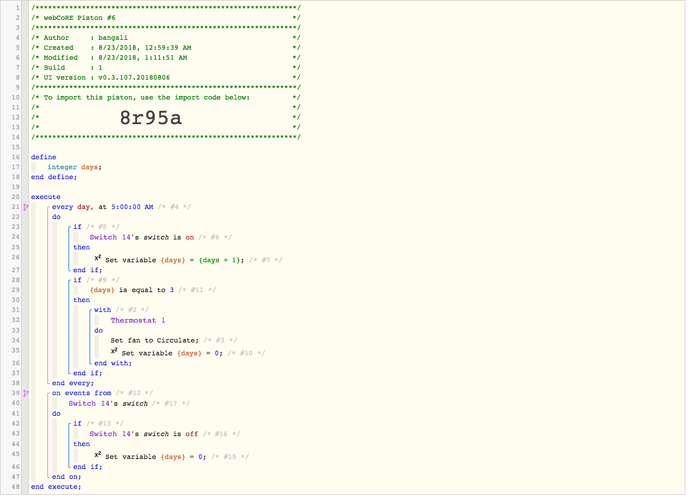Select the 'integer days;' variable declaration
690x497 pixels.
click(74, 167)
